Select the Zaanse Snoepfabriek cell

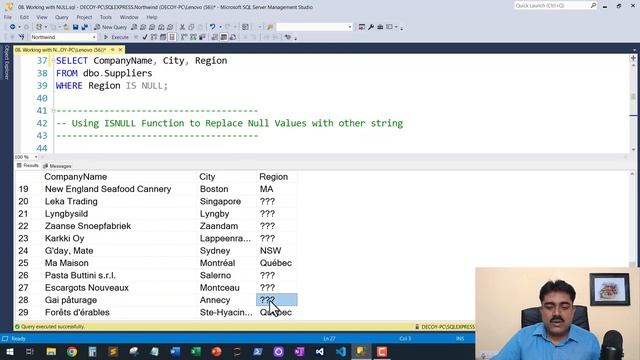(x=120, y=226)
